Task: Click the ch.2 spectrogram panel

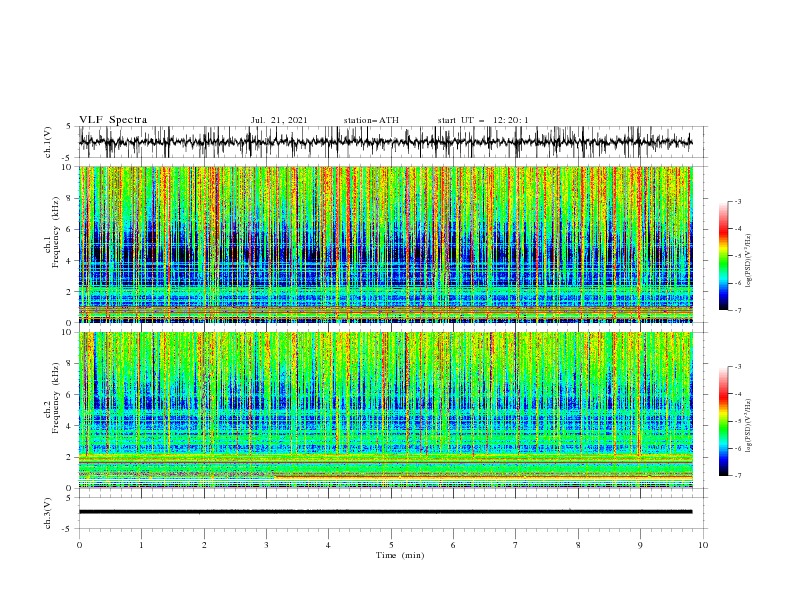Action: click(x=385, y=410)
